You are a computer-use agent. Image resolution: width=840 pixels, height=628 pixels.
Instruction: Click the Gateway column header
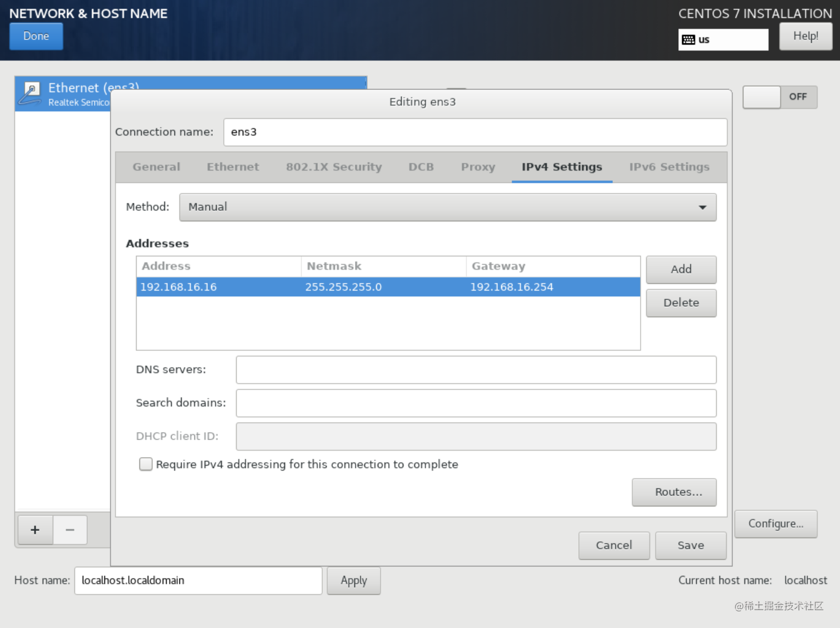(553, 266)
